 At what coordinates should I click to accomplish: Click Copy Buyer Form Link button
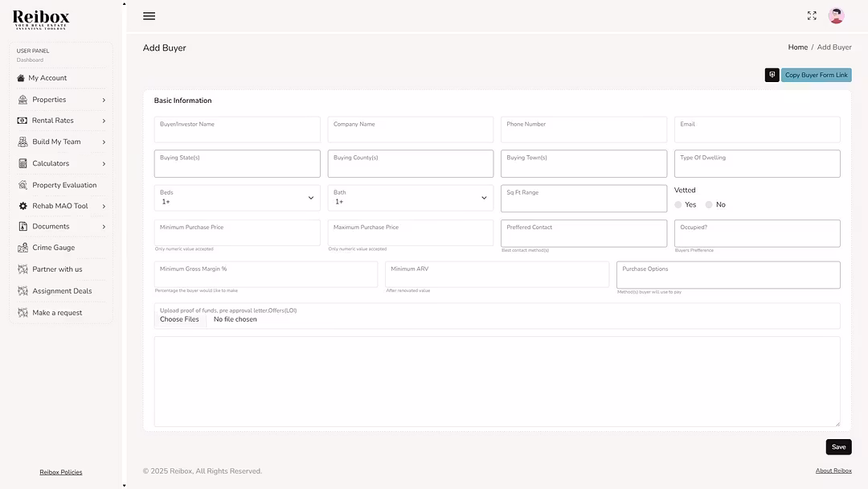(816, 75)
